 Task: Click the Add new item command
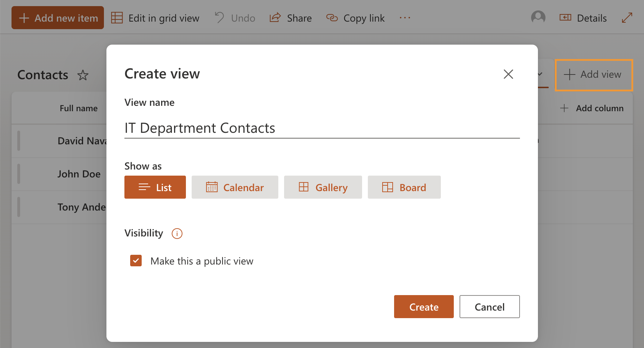point(58,17)
